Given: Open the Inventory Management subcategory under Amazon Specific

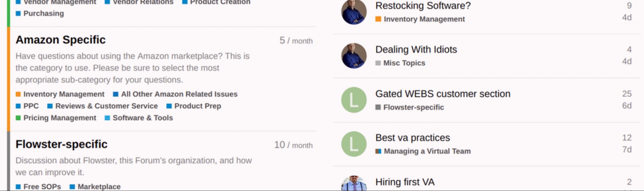Looking at the screenshot, I should click(x=64, y=94).
